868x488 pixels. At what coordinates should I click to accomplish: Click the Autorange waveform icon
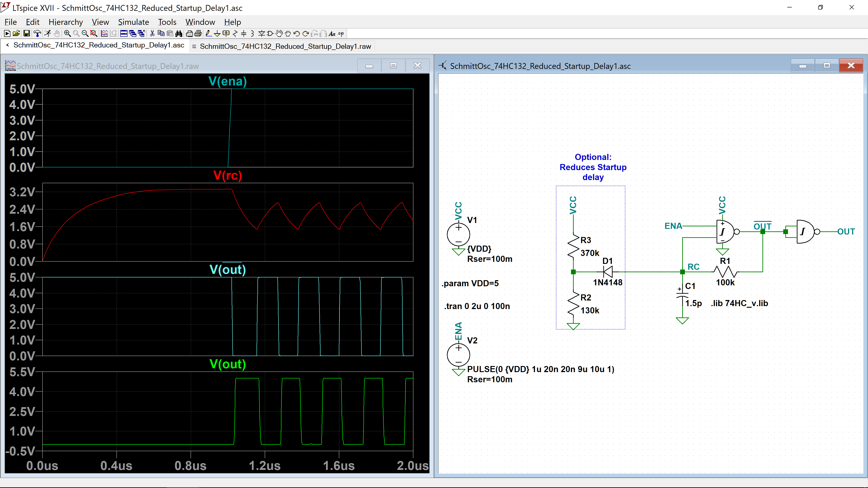click(x=104, y=34)
